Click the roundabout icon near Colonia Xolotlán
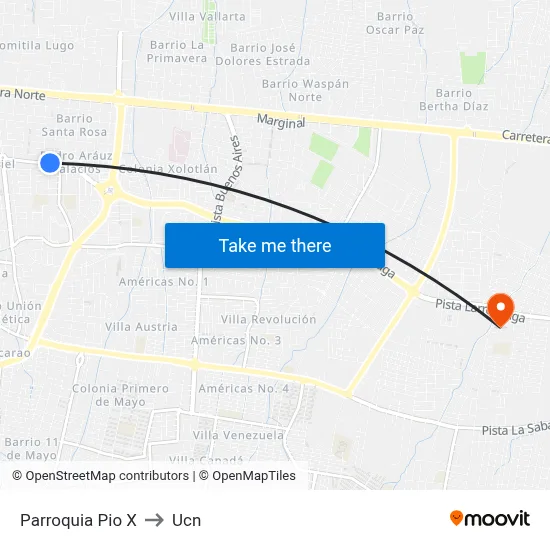Screen dimensions: 550x550 [x=110, y=191]
